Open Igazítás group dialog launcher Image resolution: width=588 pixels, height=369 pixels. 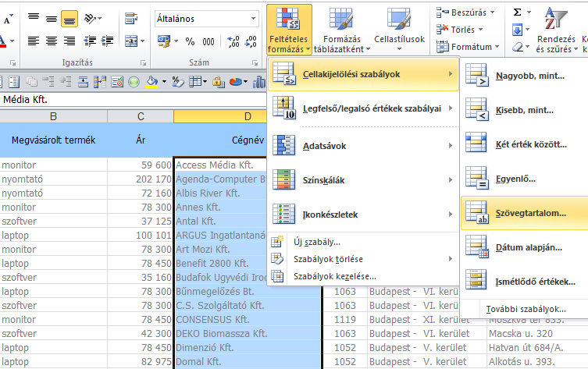coord(143,63)
